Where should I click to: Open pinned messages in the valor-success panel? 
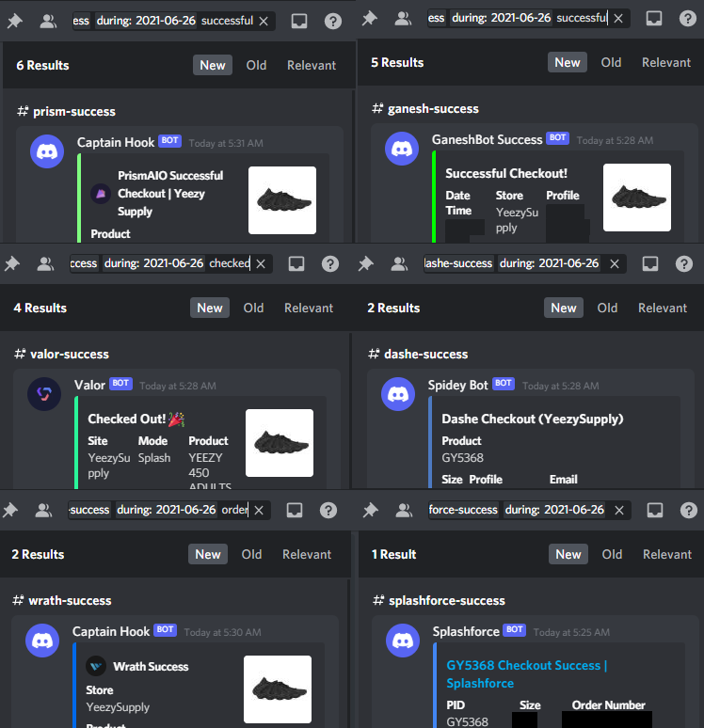(x=12, y=263)
